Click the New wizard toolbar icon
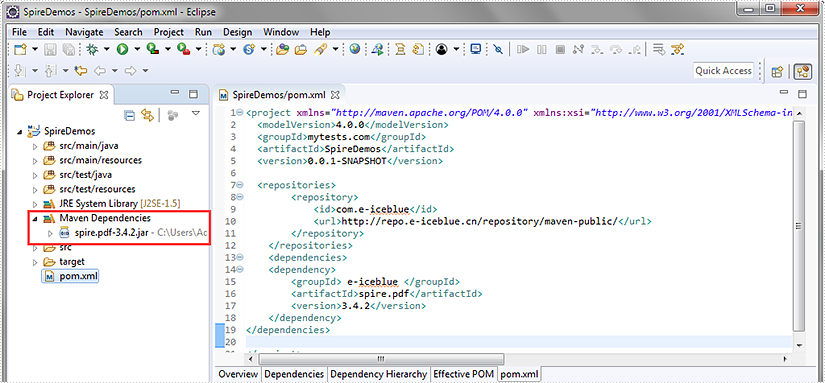The image size is (825, 383). [20, 49]
